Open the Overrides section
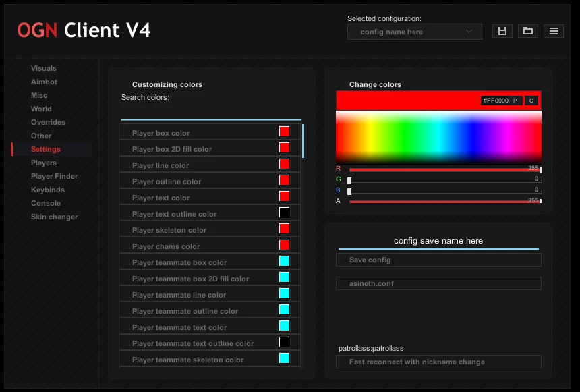This screenshot has height=392, width=580. (x=48, y=122)
